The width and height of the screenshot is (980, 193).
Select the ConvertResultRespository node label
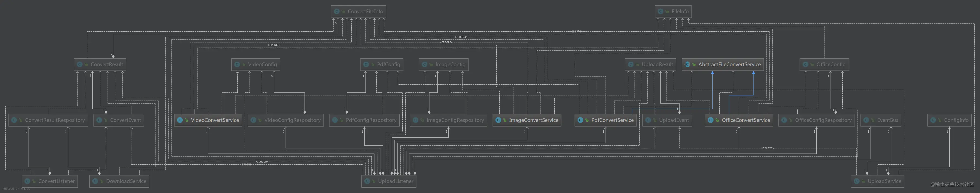click(x=55, y=120)
